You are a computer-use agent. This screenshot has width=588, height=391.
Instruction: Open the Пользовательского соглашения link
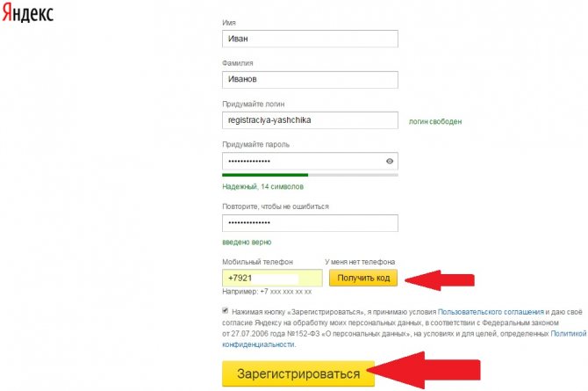pos(491,312)
